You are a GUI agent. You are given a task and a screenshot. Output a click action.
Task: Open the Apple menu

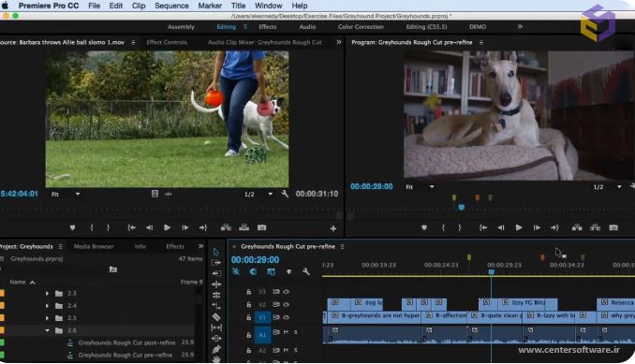pyautogui.click(x=6, y=6)
